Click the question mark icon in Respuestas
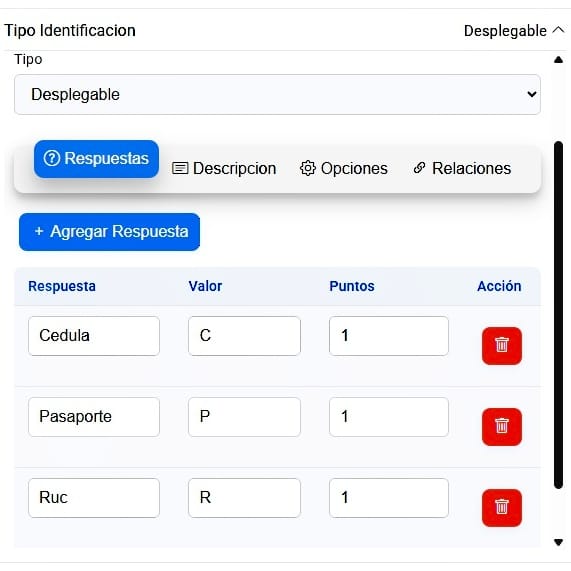The width and height of the screenshot is (571, 571). click(52, 158)
